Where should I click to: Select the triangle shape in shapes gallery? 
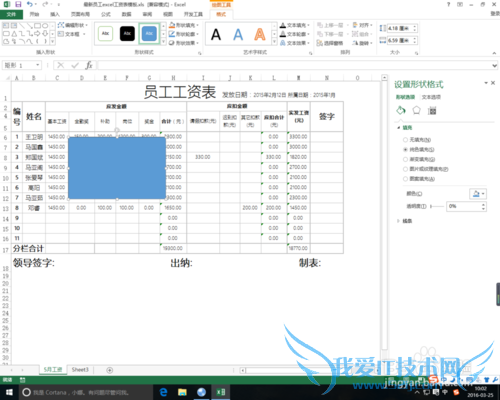click(14, 34)
